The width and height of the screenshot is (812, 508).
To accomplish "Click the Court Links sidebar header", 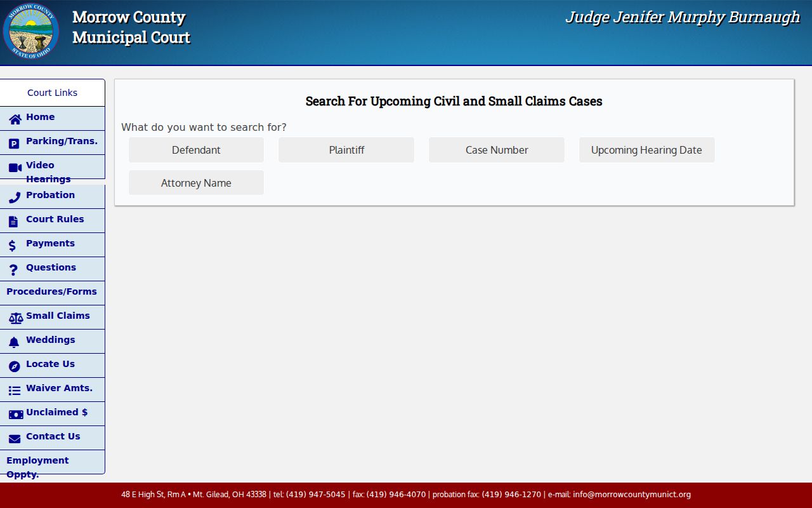I will click(52, 93).
